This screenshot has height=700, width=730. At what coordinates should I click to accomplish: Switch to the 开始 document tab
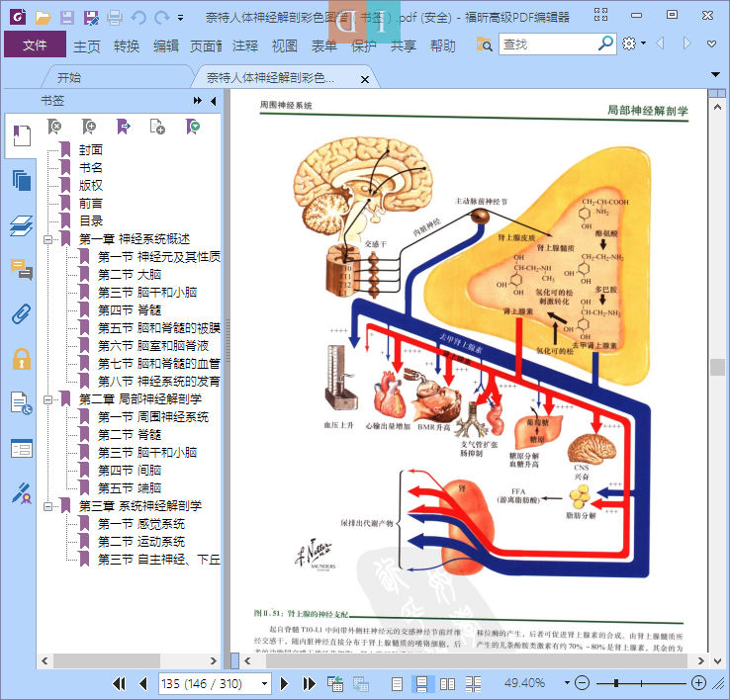pyautogui.click(x=69, y=77)
